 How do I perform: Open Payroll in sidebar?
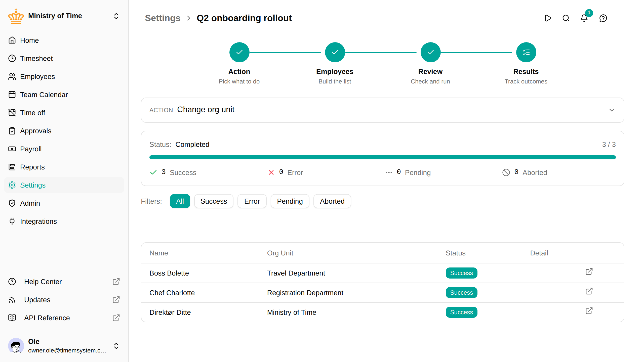coord(64,149)
